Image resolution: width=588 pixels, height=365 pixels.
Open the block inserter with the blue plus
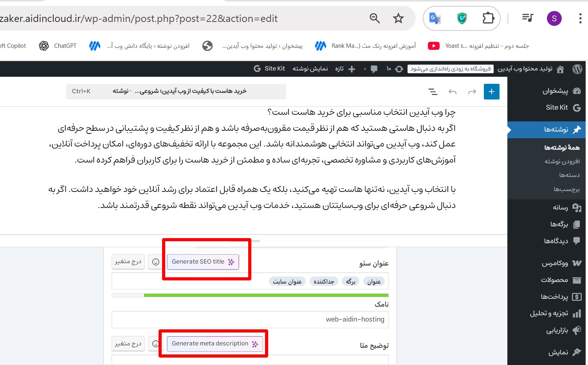tap(492, 91)
